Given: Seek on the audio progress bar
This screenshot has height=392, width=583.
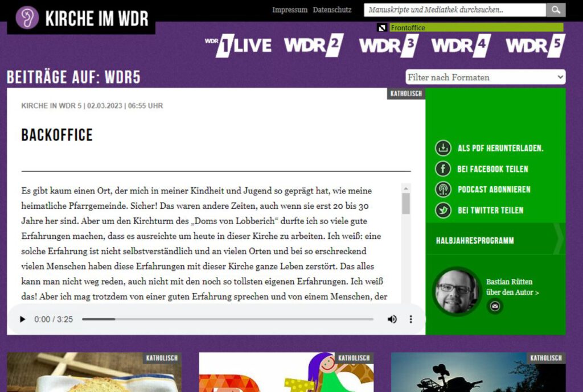Looking at the screenshot, I should tap(228, 319).
